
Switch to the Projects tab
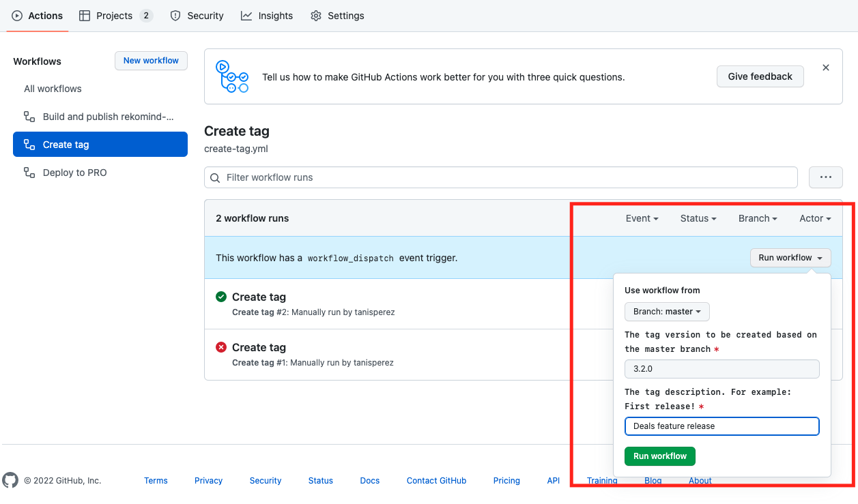tap(106, 15)
